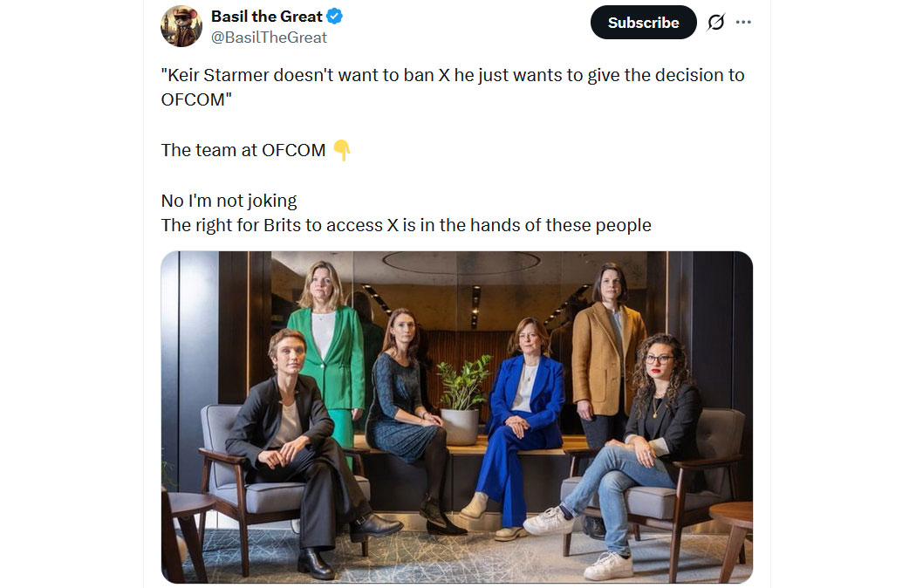This screenshot has height=588, width=916.
Task: Open the three-dot More options menu
Action: 743,23
